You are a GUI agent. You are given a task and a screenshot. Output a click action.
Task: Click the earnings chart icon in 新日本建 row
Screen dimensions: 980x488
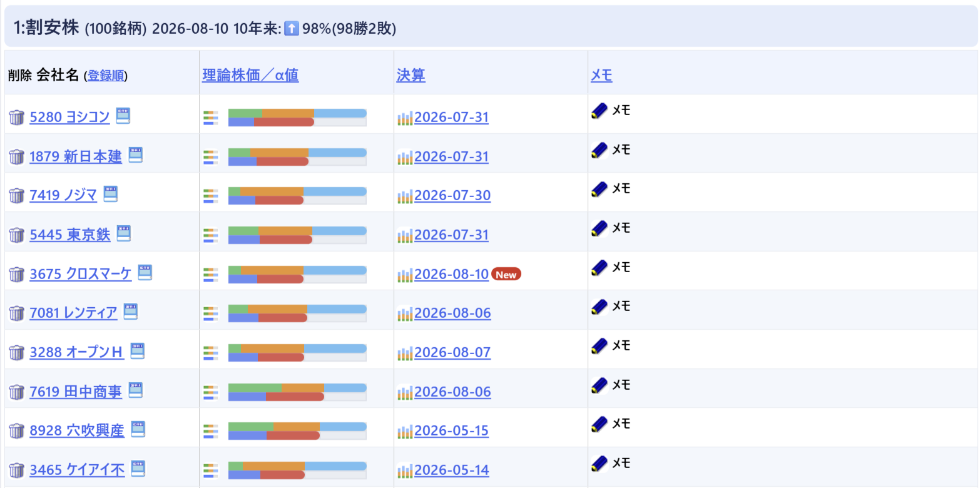click(x=405, y=157)
